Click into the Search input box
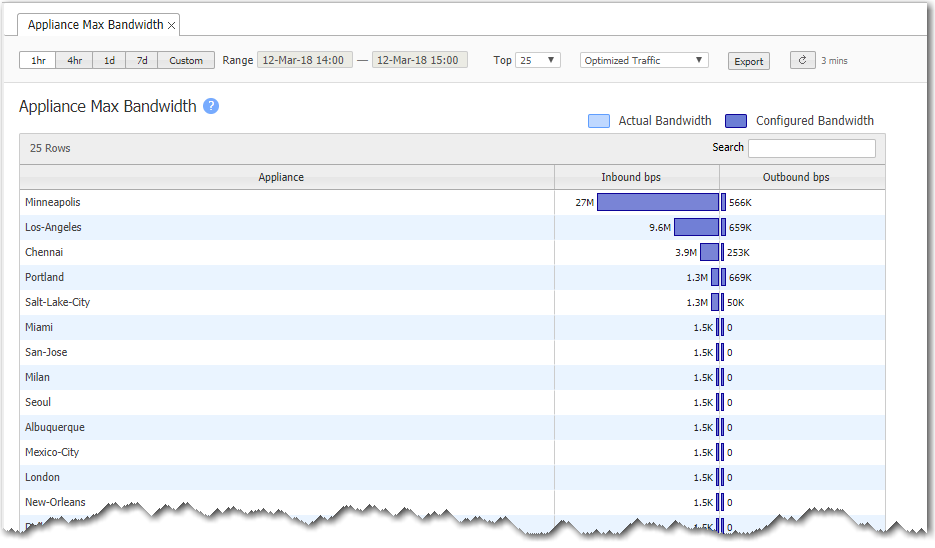935x548 pixels. click(x=811, y=148)
